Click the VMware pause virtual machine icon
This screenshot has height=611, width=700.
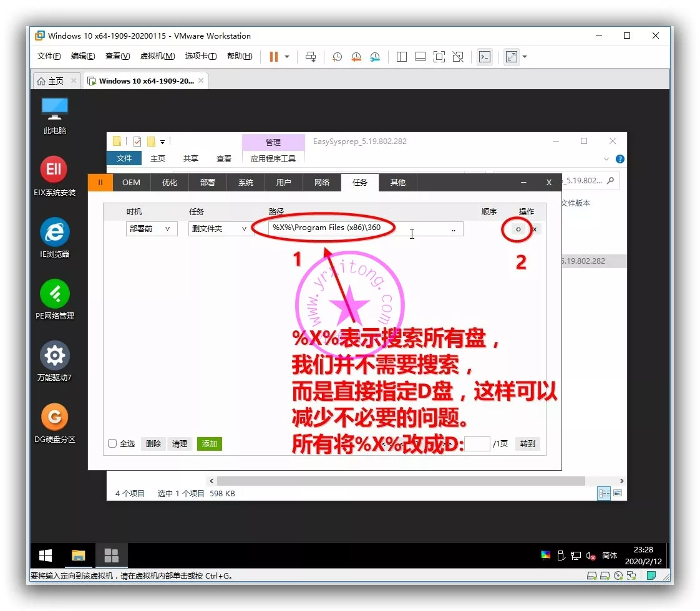click(273, 57)
